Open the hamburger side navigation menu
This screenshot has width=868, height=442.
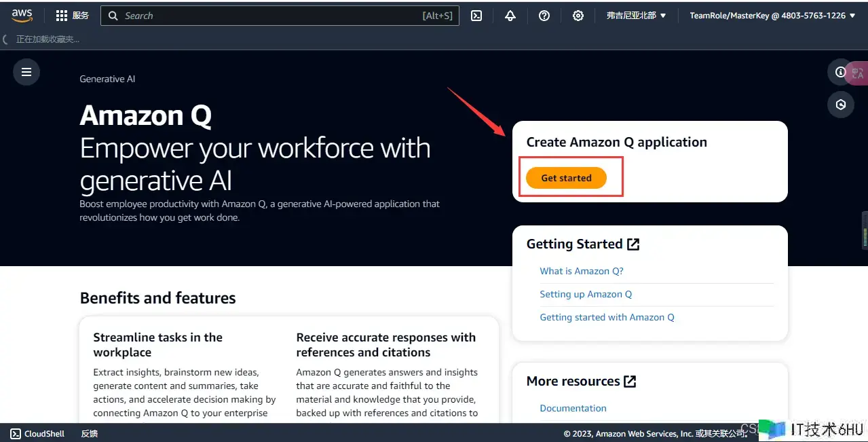coord(26,72)
